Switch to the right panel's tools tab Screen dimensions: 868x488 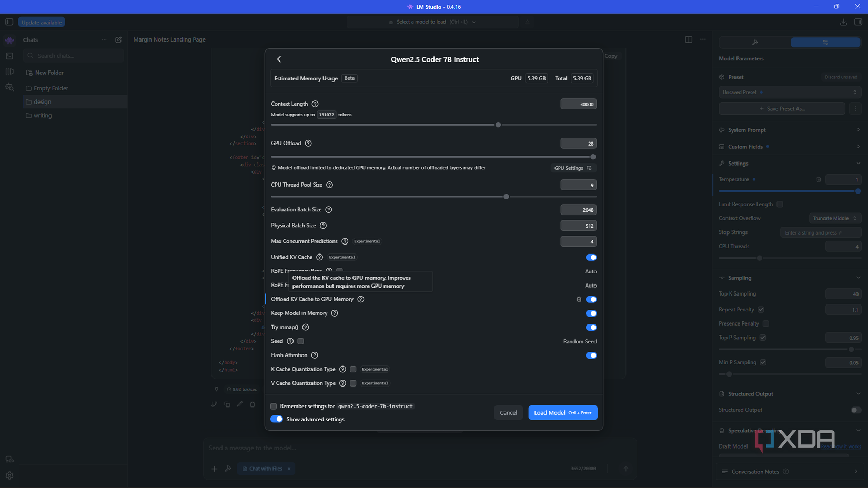[x=754, y=43]
